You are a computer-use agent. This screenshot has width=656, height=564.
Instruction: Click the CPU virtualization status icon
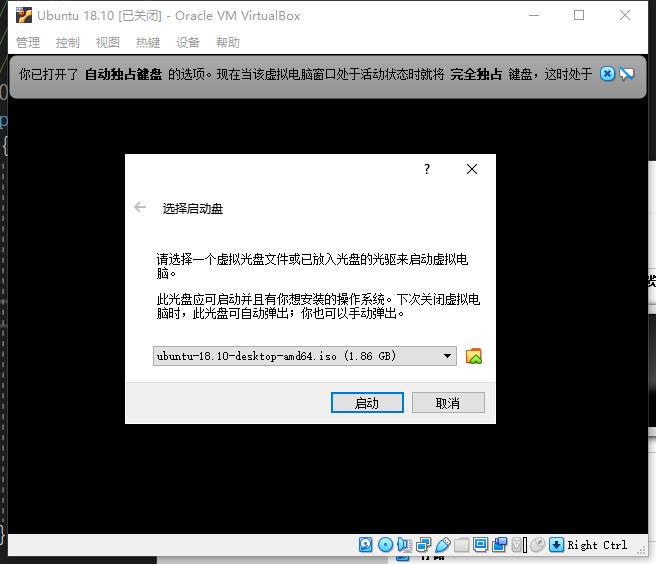pyautogui.click(x=519, y=545)
